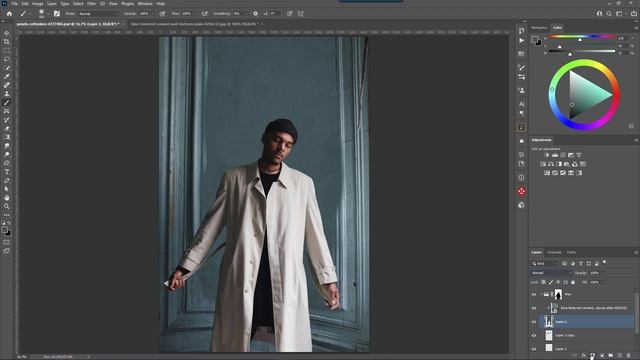Open the Image menu
The image size is (640, 360).
click(x=38, y=3)
